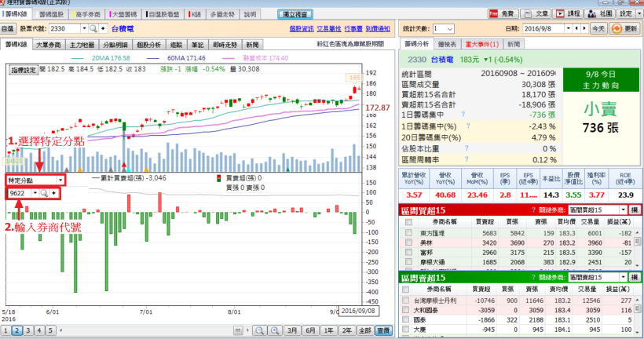Image resolution: width=644 pixels, height=339 pixels.
Task: Click the 區間賣超15 table scrollbar
Action: pyautogui.click(x=638, y=316)
